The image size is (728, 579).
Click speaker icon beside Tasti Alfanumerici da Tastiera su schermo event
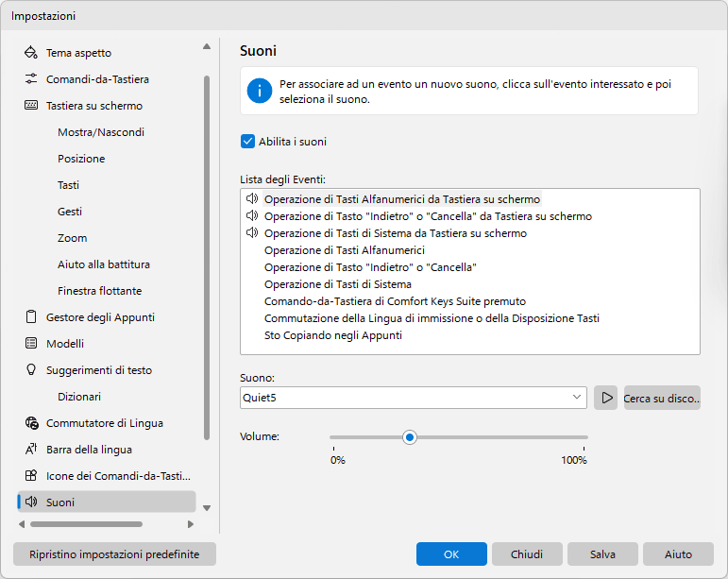click(x=252, y=198)
